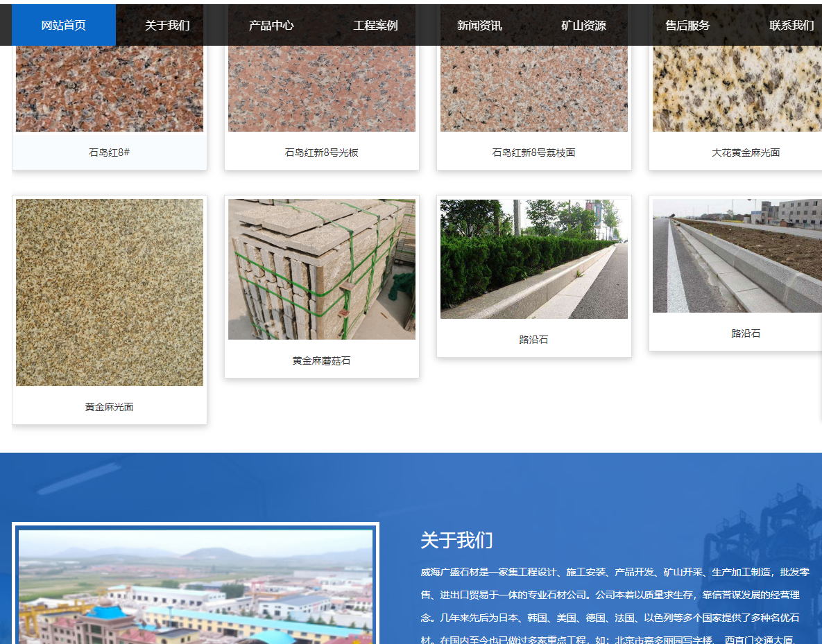This screenshot has width=822, height=644.
Task: Open the 工程案例 navigation item
Action: pyautogui.click(x=375, y=26)
